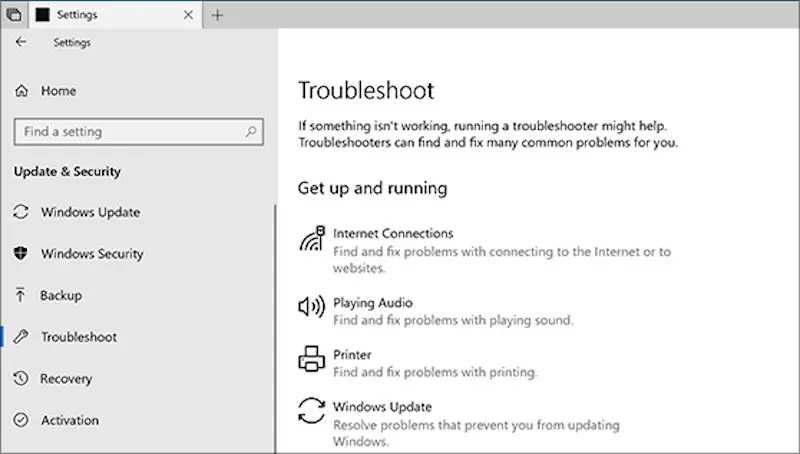Click the Playing Audio speaker icon
Screen dimensions: 800x454
[312, 306]
